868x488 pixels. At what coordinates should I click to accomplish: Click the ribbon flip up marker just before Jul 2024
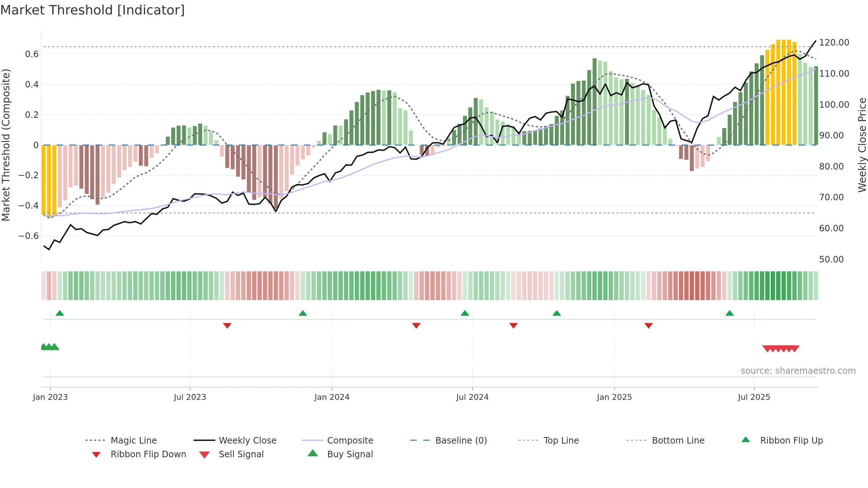tap(465, 313)
